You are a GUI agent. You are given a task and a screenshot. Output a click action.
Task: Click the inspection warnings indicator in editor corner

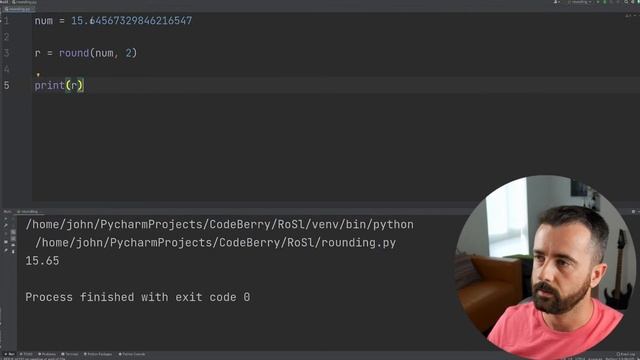tap(628, 16)
